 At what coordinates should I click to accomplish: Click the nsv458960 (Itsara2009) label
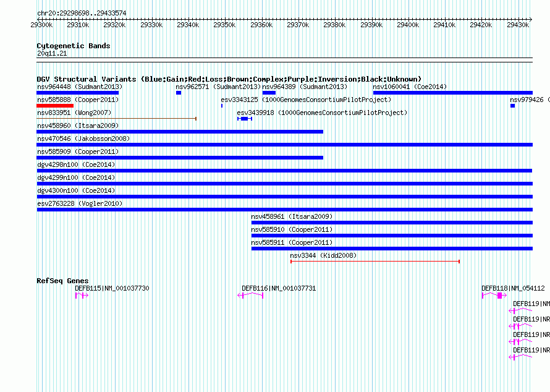78,126
